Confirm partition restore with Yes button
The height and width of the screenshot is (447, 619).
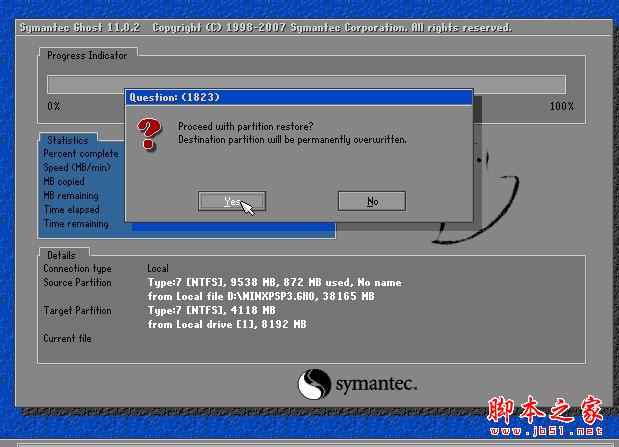pos(232,201)
